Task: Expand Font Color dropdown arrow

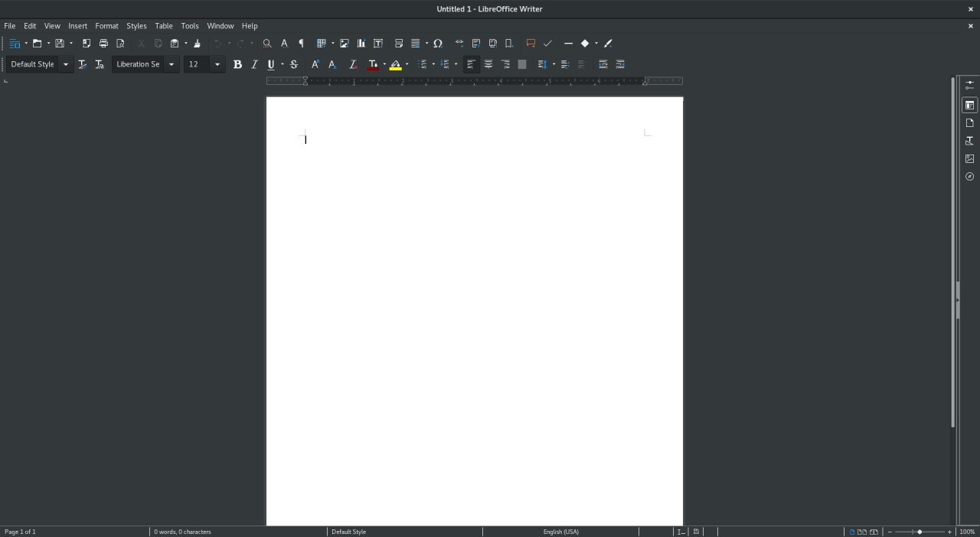Action: point(384,64)
